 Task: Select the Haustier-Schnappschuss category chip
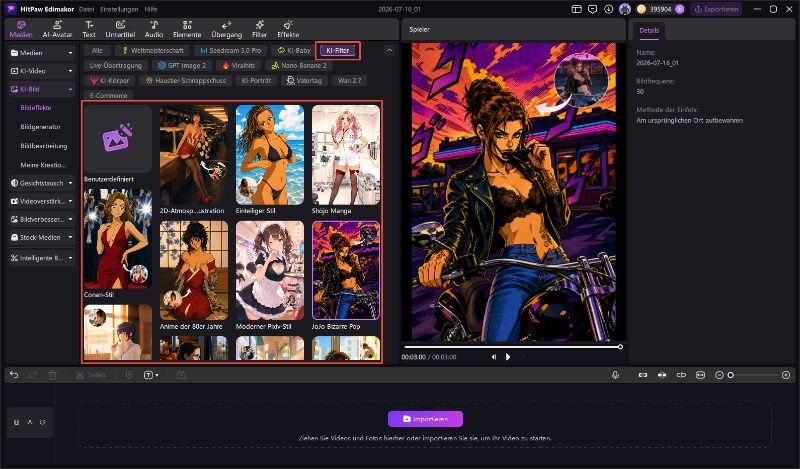click(x=185, y=80)
